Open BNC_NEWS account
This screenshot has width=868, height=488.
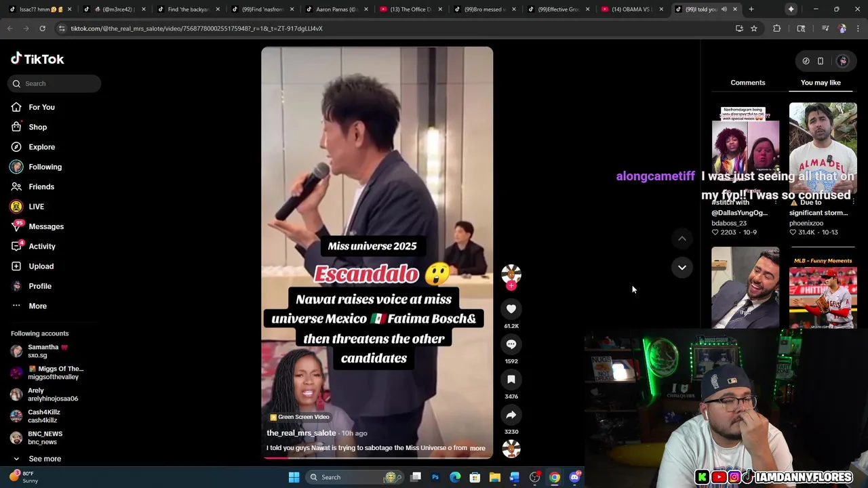click(37, 438)
